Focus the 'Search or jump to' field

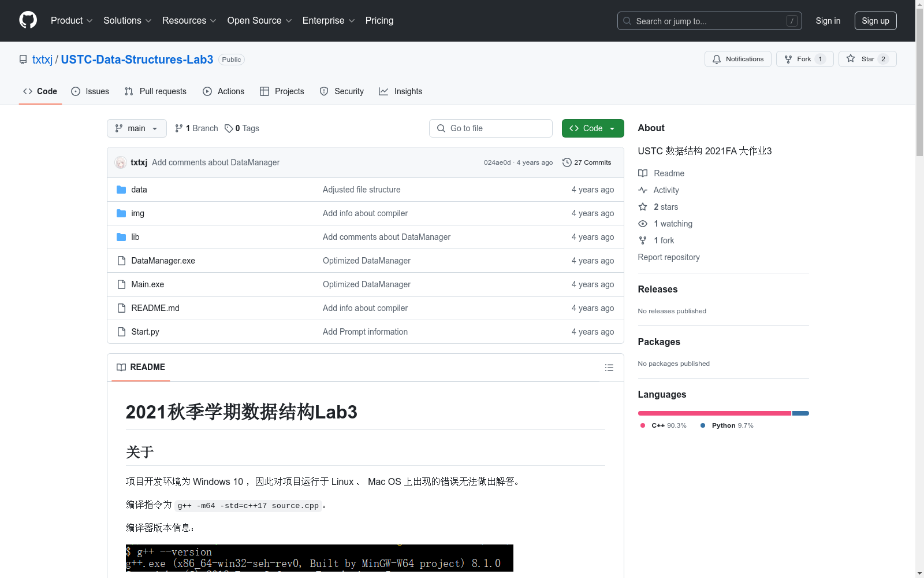tap(710, 21)
